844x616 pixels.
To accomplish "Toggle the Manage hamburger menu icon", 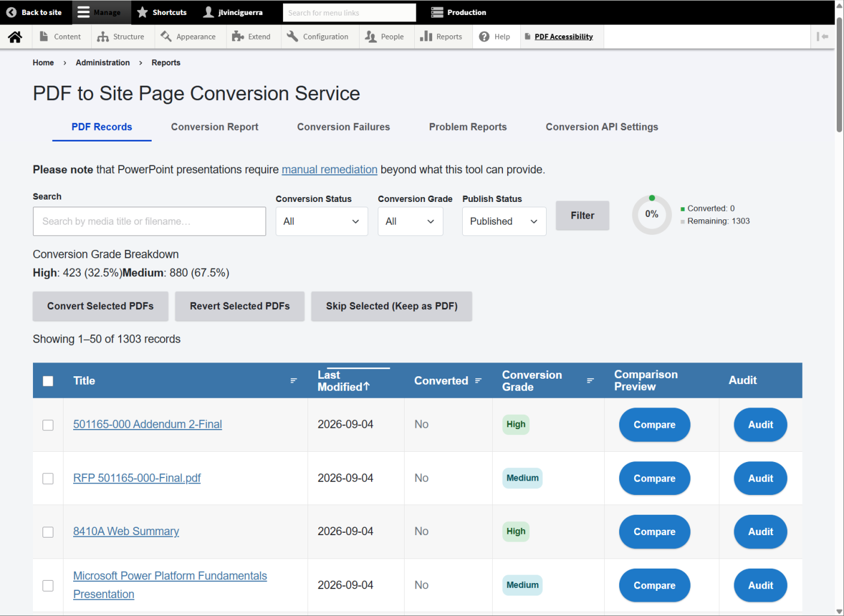I will pos(83,12).
